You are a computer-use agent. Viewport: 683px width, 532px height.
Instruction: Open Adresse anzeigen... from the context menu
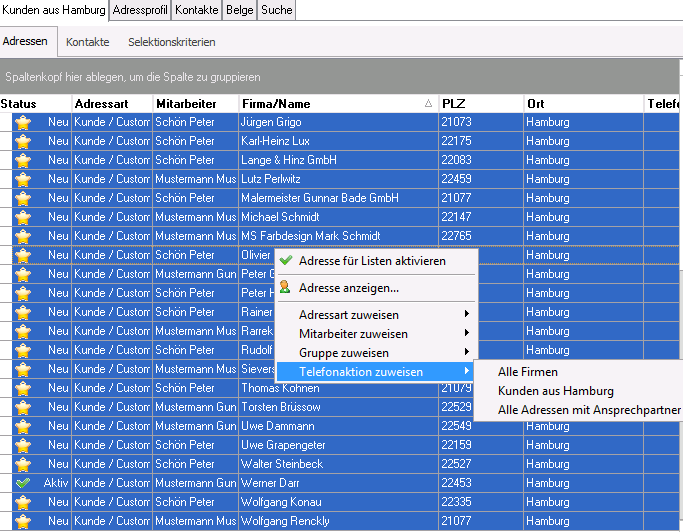[376, 288]
